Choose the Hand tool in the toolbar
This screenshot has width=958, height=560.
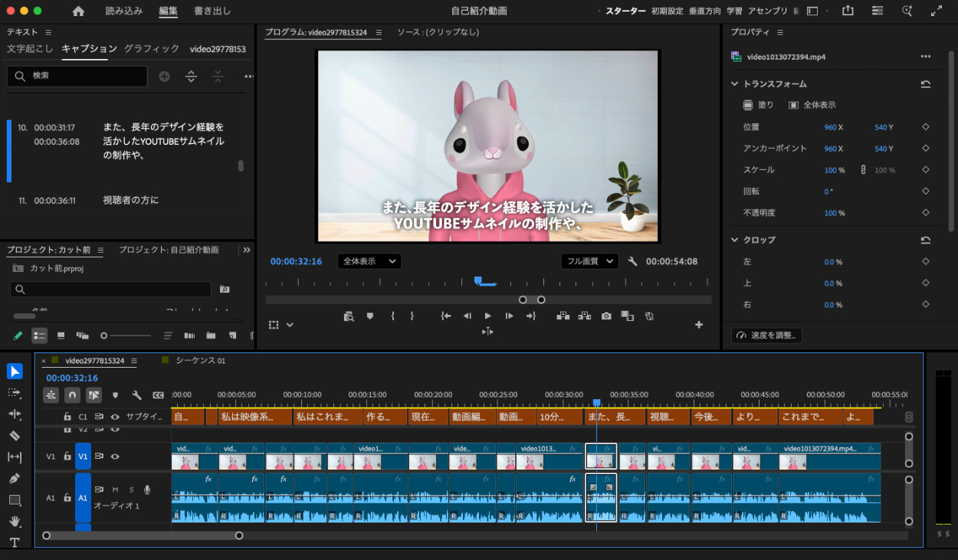click(15, 522)
